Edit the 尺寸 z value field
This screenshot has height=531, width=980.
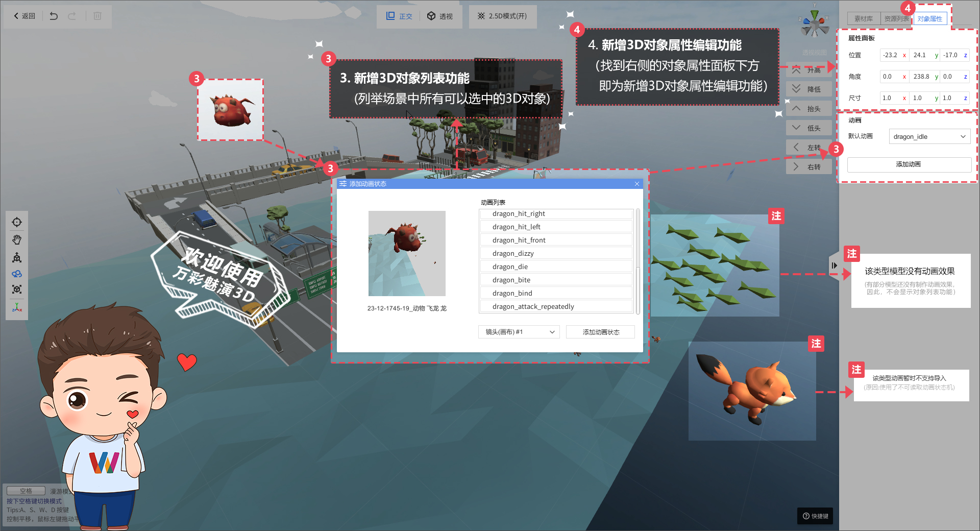click(955, 98)
